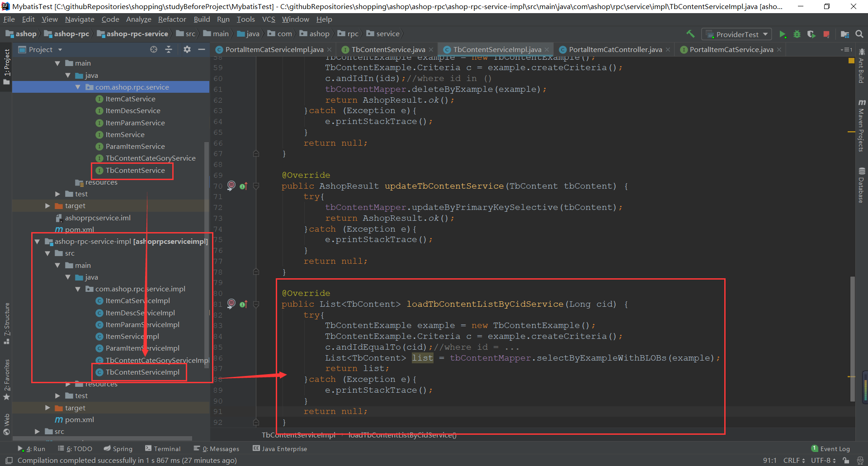This screenshot has width=868, height=466.
Task: Click the implements-method gutter icon on line 81
Action: (x=243, y=304)
